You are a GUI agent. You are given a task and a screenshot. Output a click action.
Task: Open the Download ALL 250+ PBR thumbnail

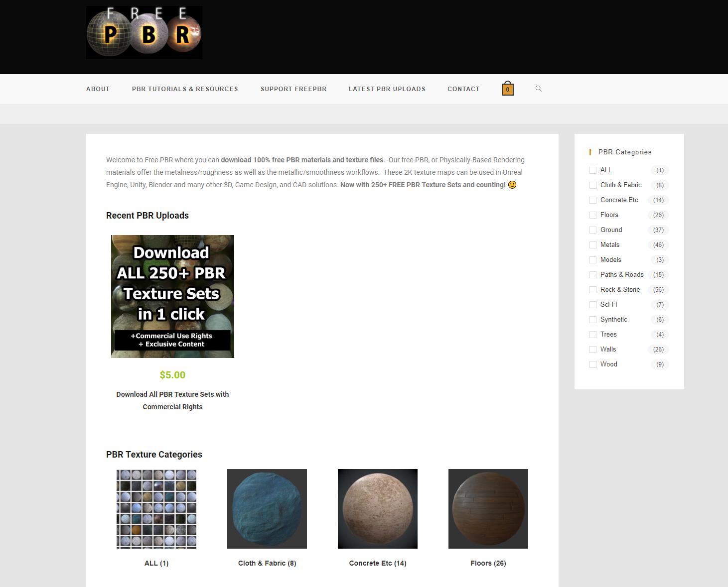(x=172, y=296)
